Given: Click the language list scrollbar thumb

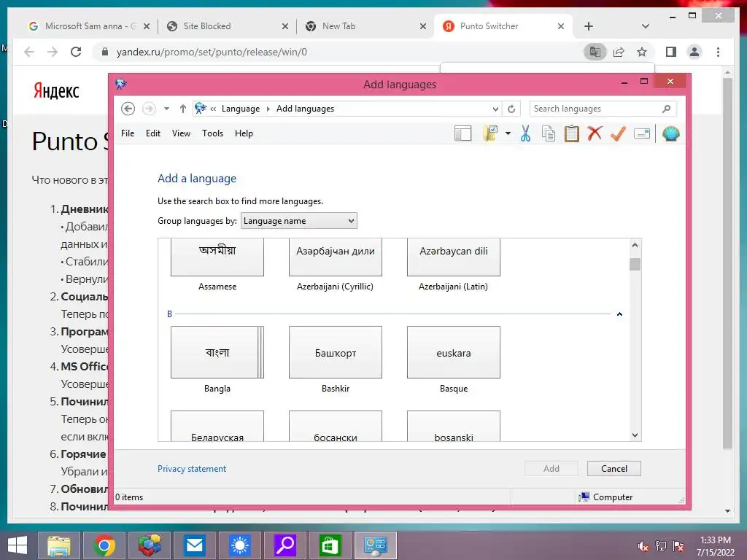Looking at the screenshot, I should pyautogui.click(x=635, y=264).
